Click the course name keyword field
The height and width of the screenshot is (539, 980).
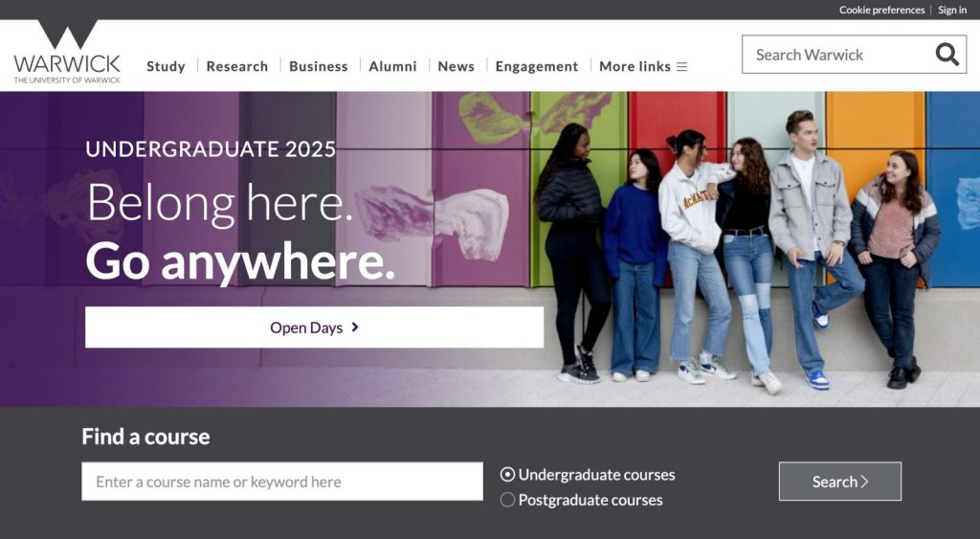282,482
